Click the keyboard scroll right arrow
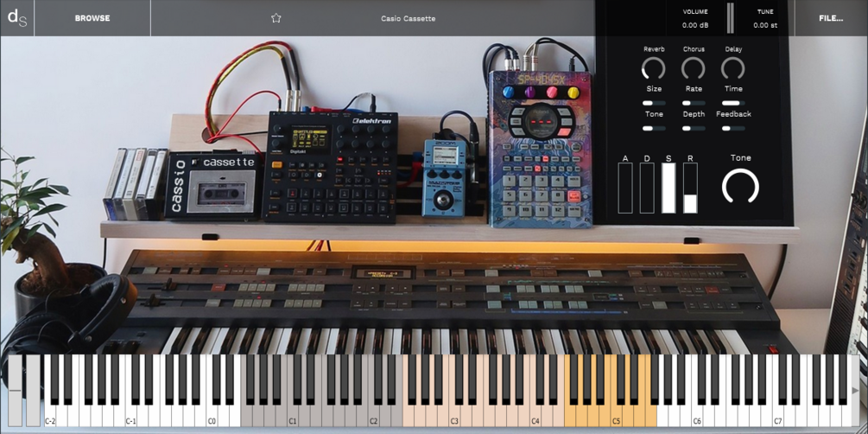 856,390
